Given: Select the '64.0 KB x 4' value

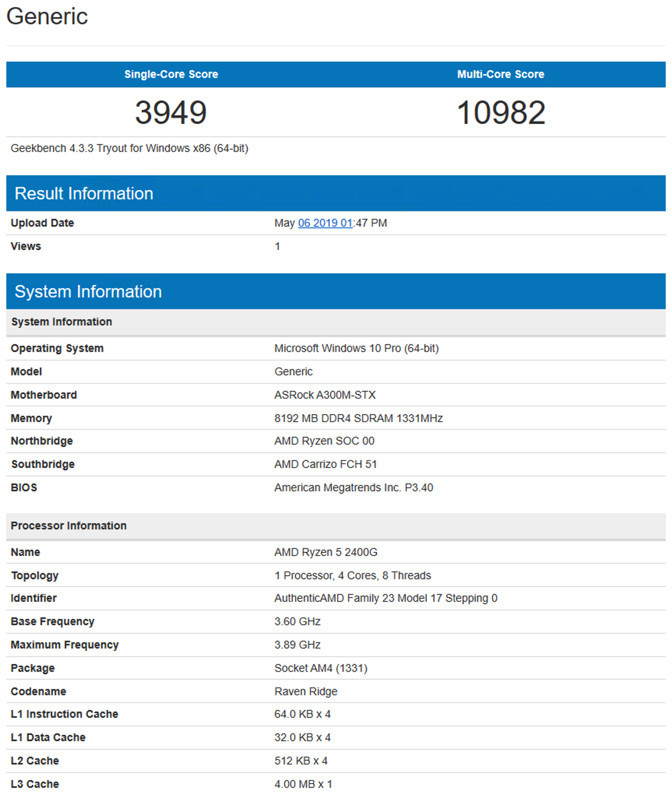Looking at the screenshot, I should click(x=303, y=714).
